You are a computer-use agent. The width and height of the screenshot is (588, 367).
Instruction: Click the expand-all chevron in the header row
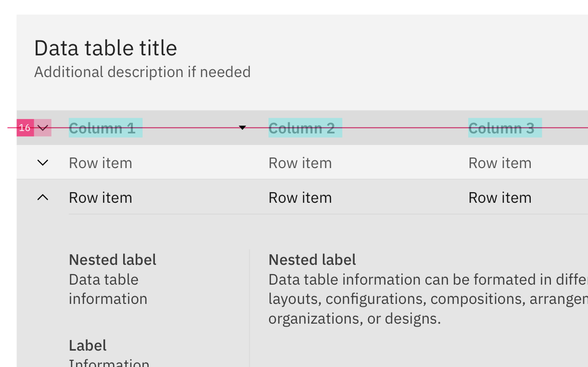[43, 128]
